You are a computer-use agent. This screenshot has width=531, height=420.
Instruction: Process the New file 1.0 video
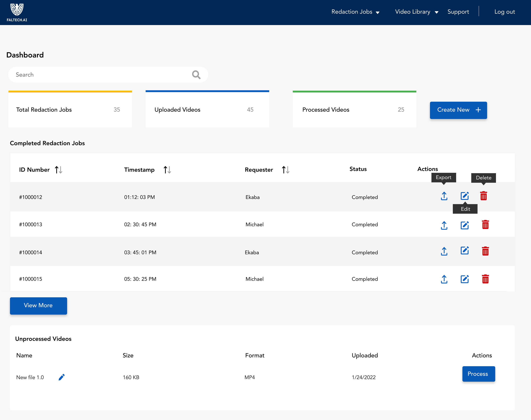point(479,374)
